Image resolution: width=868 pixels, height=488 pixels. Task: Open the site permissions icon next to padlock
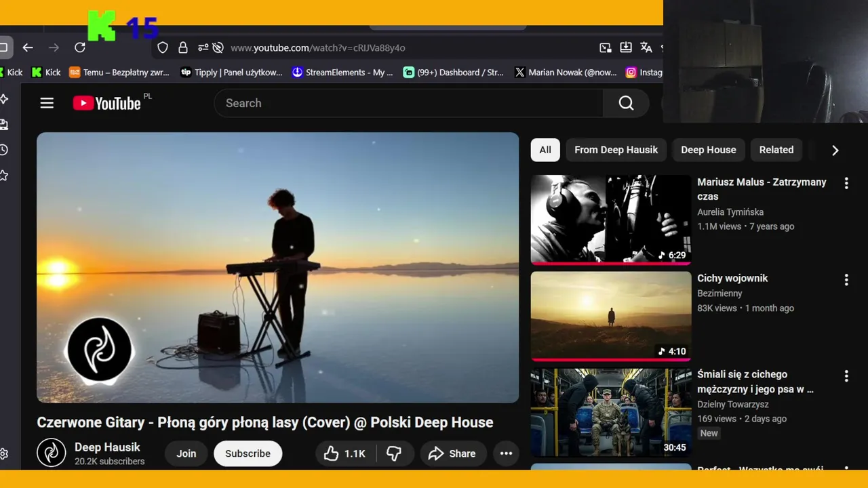tap(203, 47)
